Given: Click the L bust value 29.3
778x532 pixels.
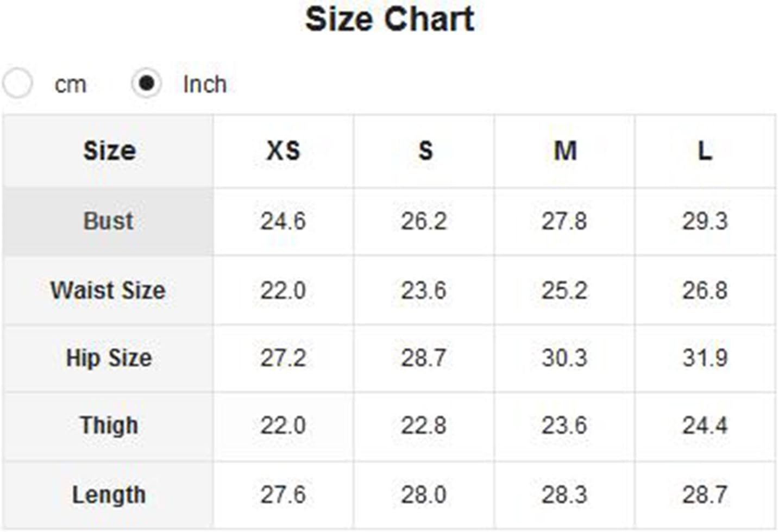Looking at the screenshot, I should click(x=705, y=221).
